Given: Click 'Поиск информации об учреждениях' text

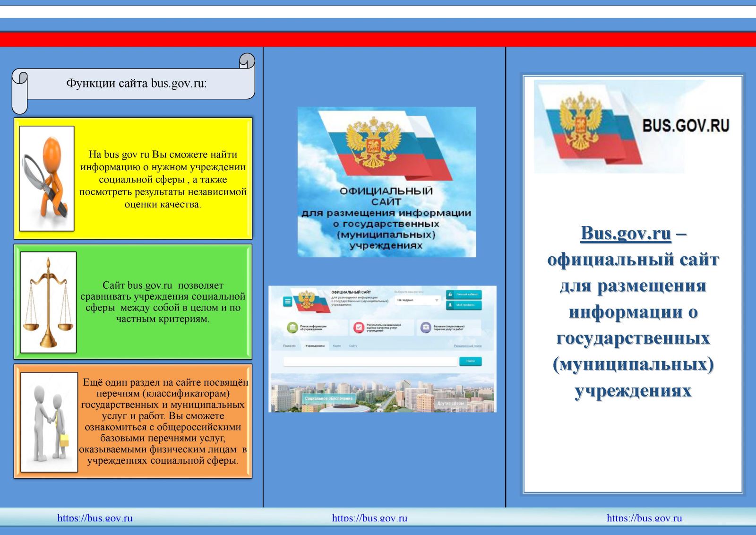Looking at the screenshot, I should click(313, 327).
